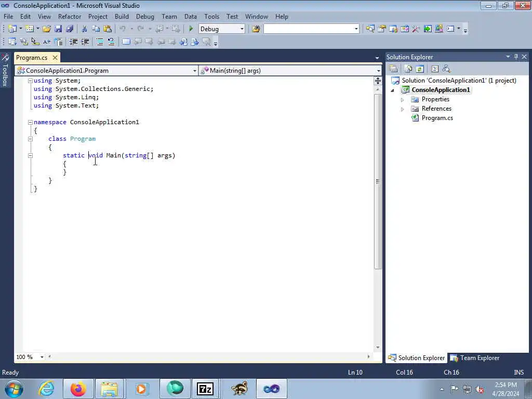Screen dimensions: 532x399
Task: Open the Refactor menu
Action: tap(70, 16)
